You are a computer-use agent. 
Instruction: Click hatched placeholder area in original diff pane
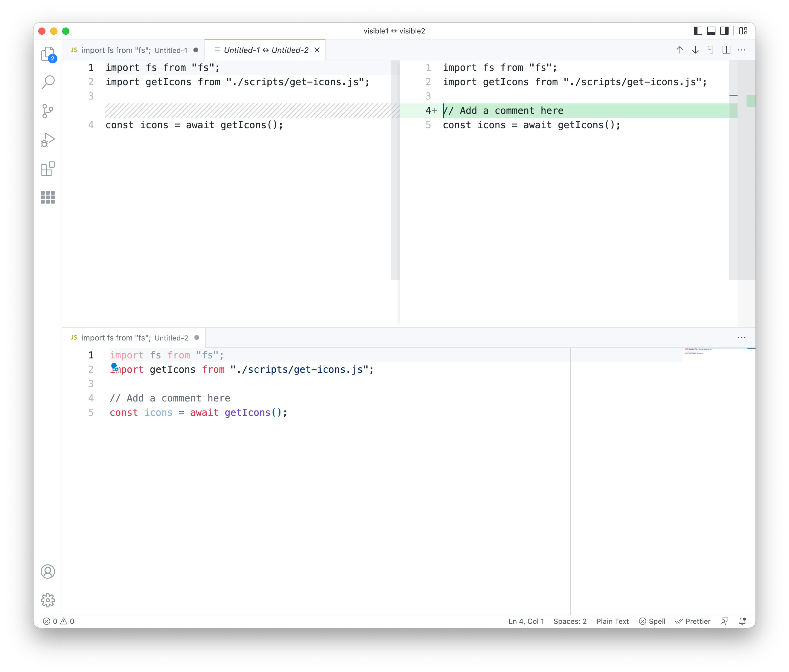(252, 111)
